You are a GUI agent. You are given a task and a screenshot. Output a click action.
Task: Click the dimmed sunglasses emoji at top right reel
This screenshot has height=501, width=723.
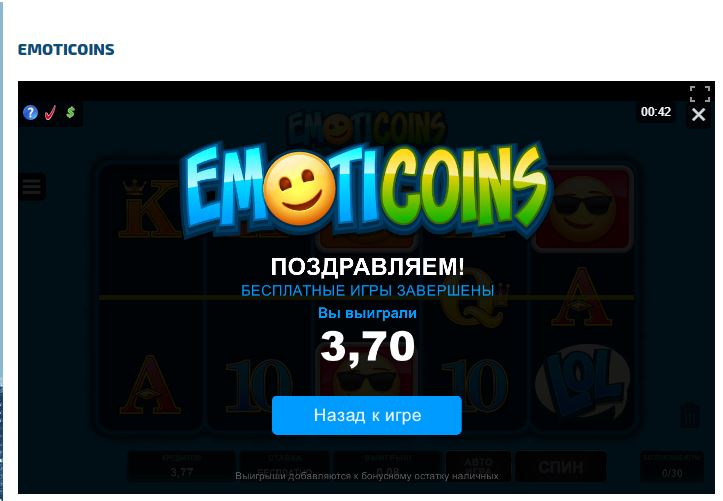[x=583, y=208]
